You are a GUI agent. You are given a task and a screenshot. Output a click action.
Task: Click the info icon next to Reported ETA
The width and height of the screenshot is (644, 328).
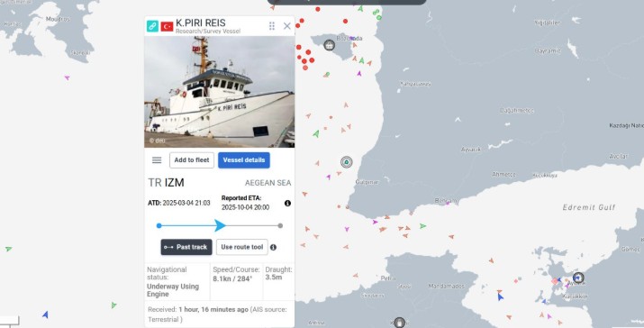click(287, 203)
